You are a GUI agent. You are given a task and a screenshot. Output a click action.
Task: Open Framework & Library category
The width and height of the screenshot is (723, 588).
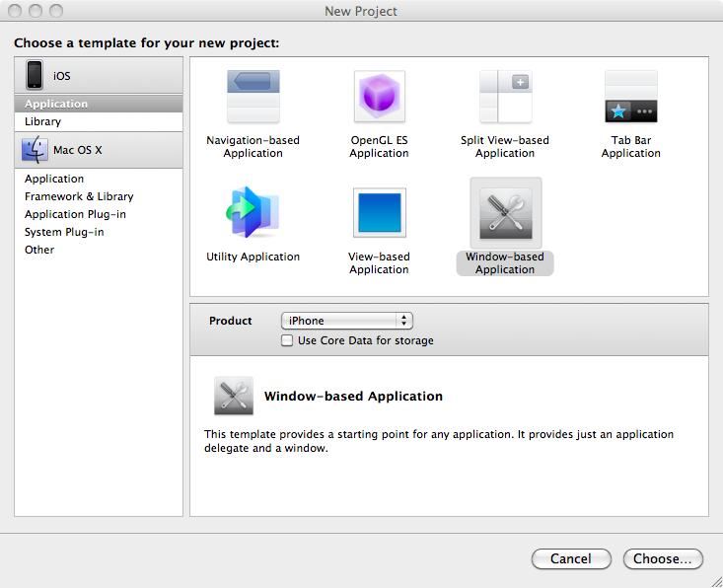click(79, 196)
